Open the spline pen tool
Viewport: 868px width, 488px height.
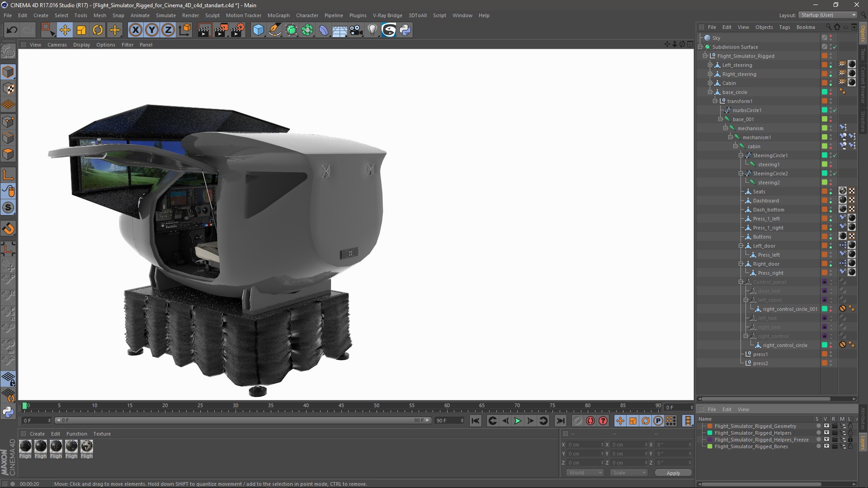click(275, 30)
